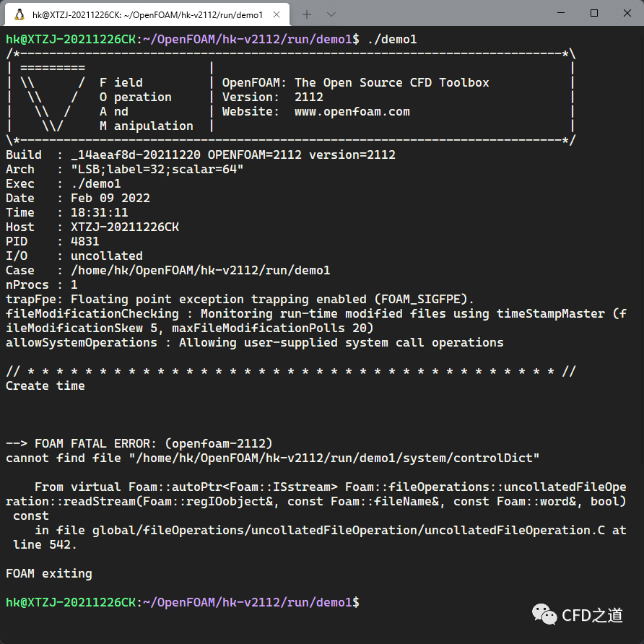
Task: Click the Arch "LSB;label=32;scalar=64" line
Action: [x=124, y=169]
